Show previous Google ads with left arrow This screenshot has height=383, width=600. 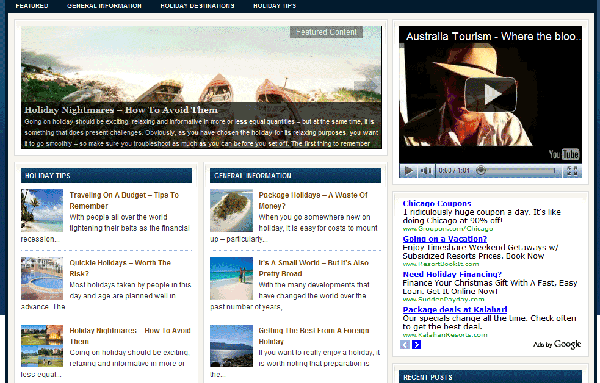click(x=405, y=345)
